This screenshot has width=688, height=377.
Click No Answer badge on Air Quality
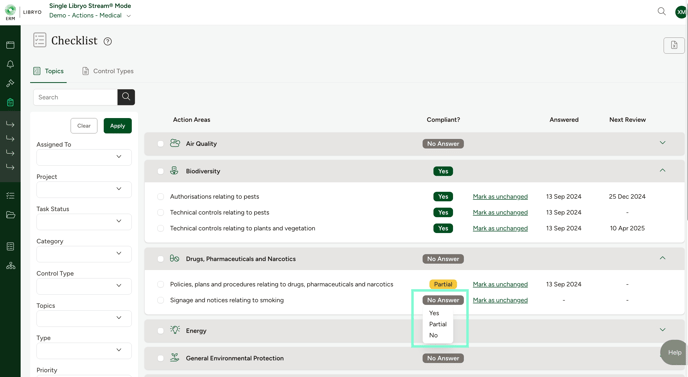coord(443,144)
